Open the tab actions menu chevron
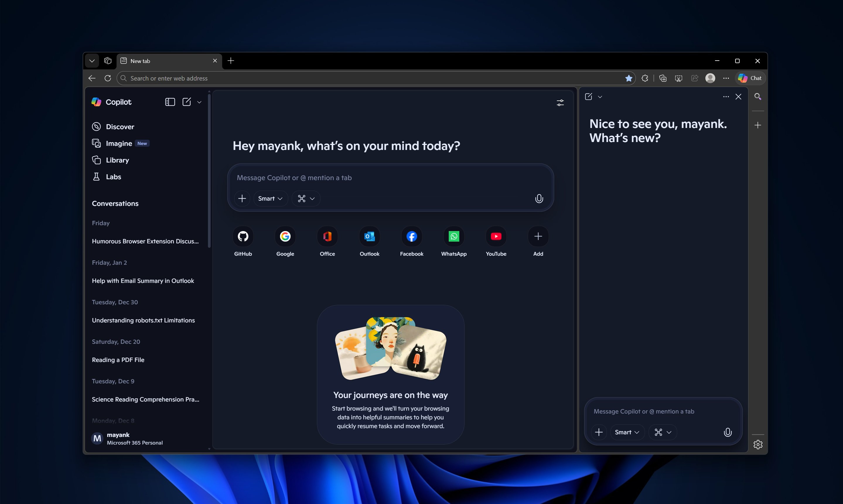Image resolution: width=843 pixels, height=504 pixels. tap(92, 61)
